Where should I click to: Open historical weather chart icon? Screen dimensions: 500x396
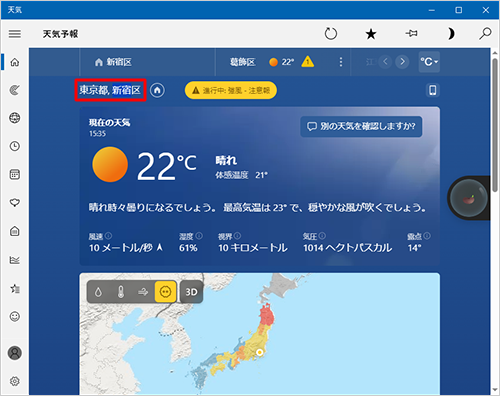15,260
